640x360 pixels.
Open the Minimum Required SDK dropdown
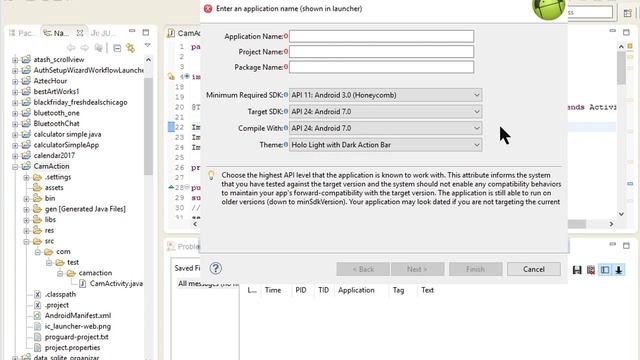point(385,95)
